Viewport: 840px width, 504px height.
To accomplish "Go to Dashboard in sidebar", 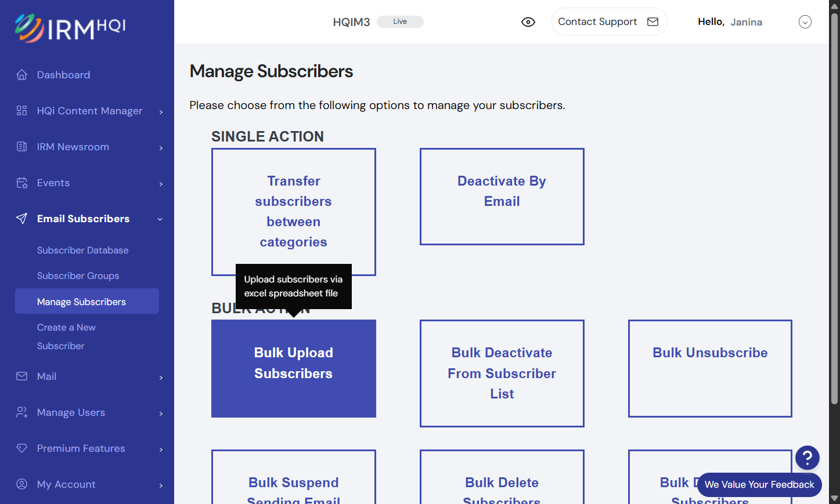I will coord(64,75).
